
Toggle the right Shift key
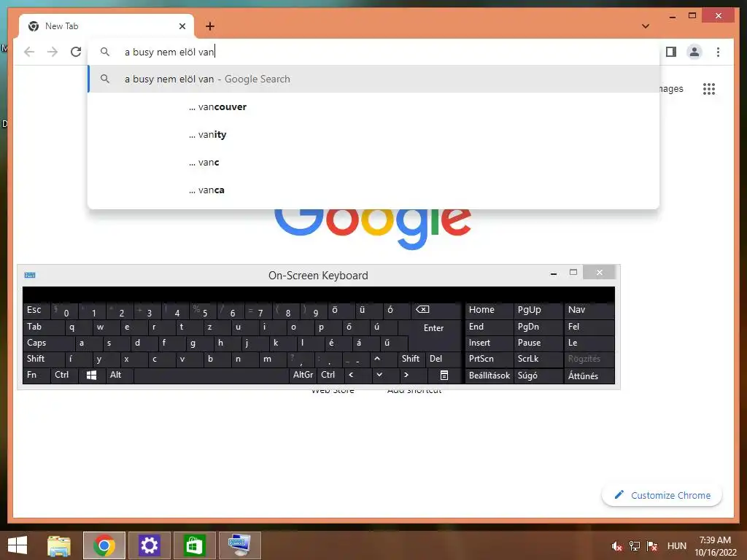tap(411, 359)
